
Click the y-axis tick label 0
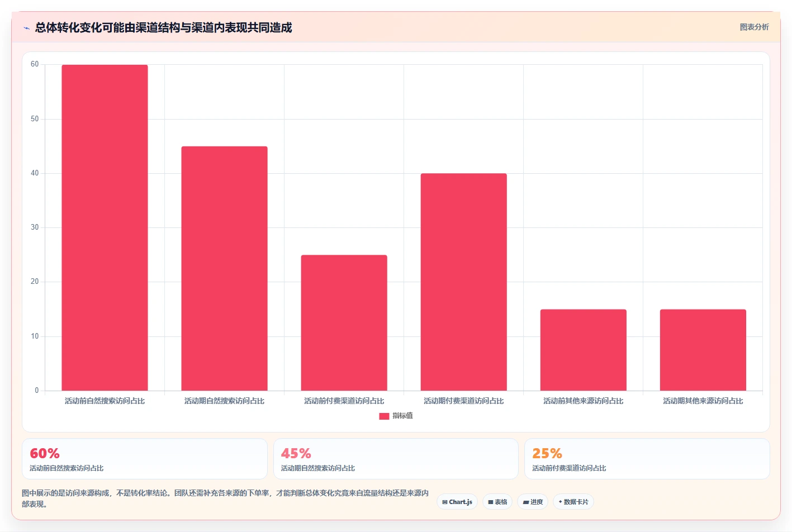tap(37, 391)
